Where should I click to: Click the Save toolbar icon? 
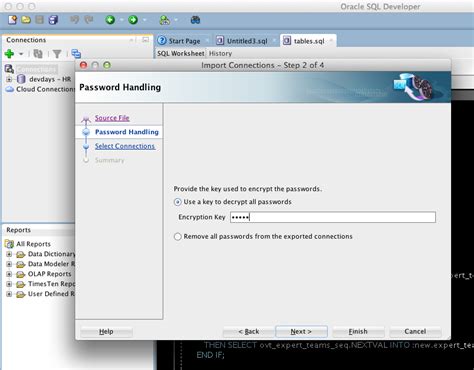(x=39, y=20)
